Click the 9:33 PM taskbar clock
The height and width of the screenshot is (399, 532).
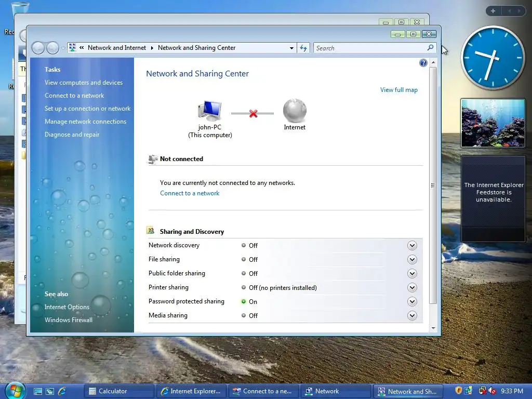512,391
